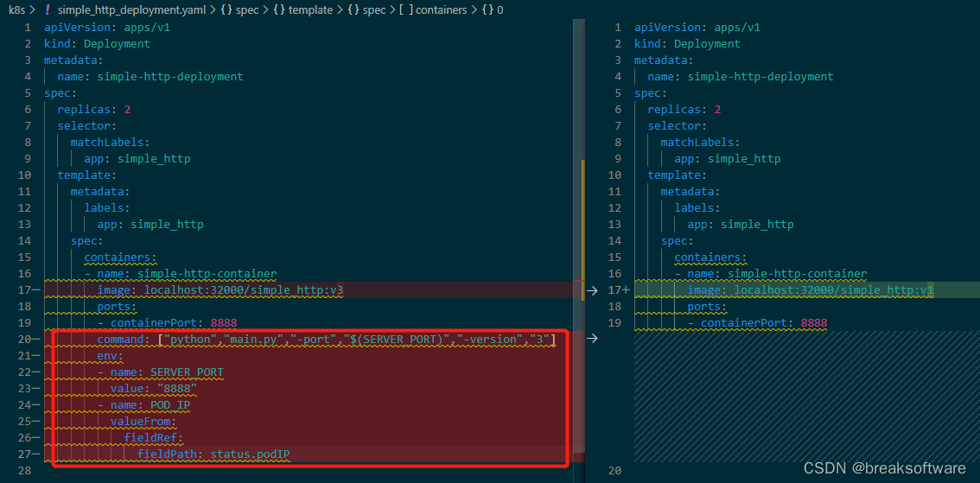Click the containers array icon in breadcrumbs
Image resolution: width=980 pixels, height=483 pixels.
tap(406, 10)
